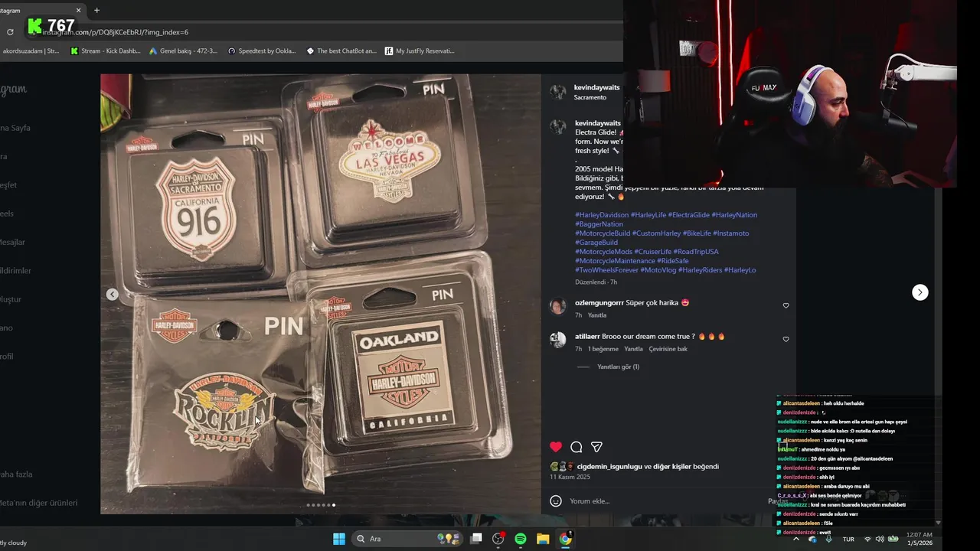Open Çevirisine bak translation link

coord(668,349)
